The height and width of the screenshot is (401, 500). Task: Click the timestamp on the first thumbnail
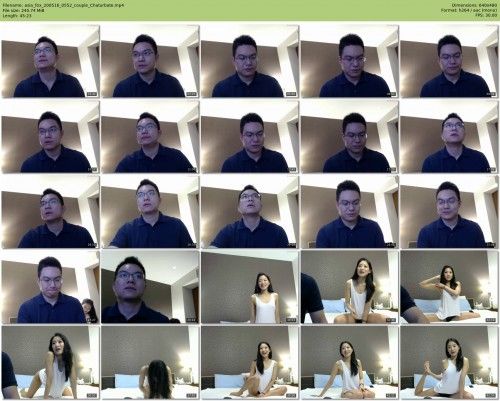point(92,94)
